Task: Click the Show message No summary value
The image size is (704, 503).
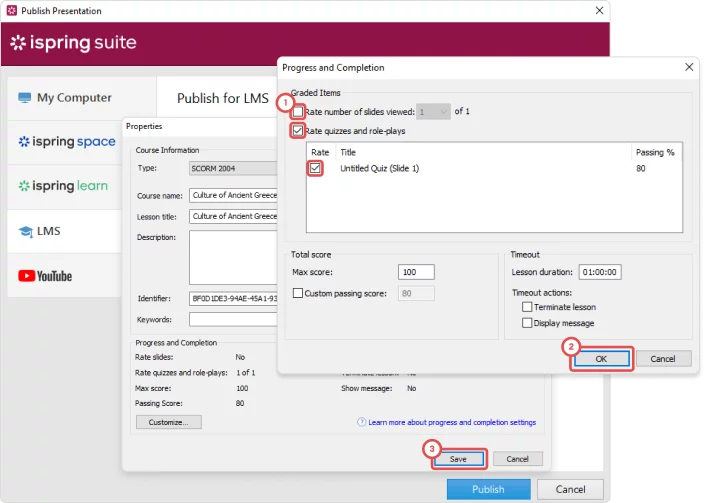Action: point(412,388)
